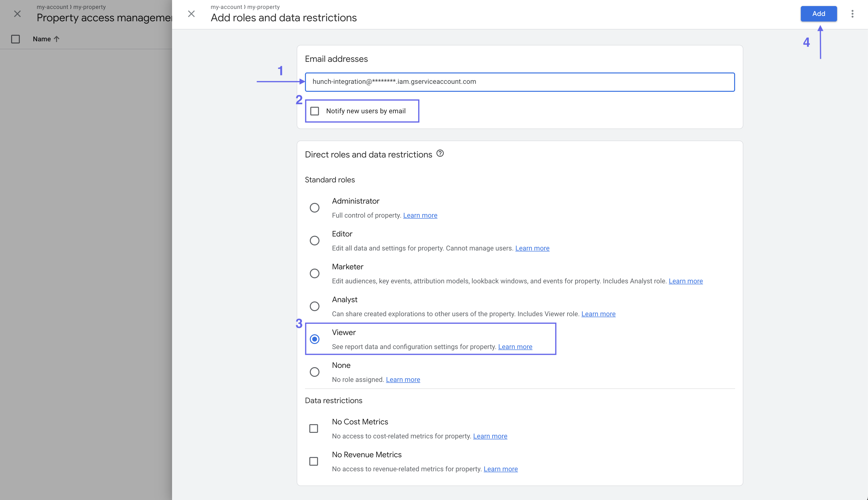Viewport: 868px width, 500px height.
Task: Open the Direct roles and data restrictions help tooltip
Action: [x=440, y=154]
